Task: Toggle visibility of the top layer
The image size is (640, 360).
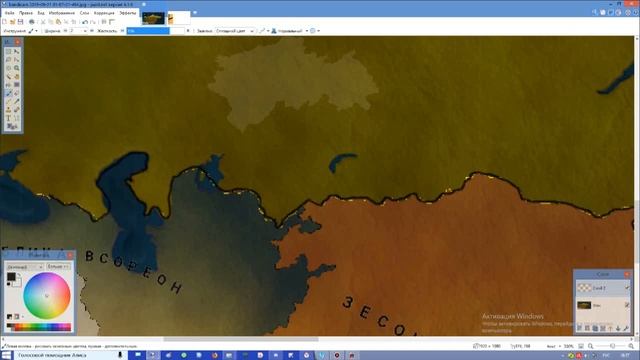Action: 627,288
